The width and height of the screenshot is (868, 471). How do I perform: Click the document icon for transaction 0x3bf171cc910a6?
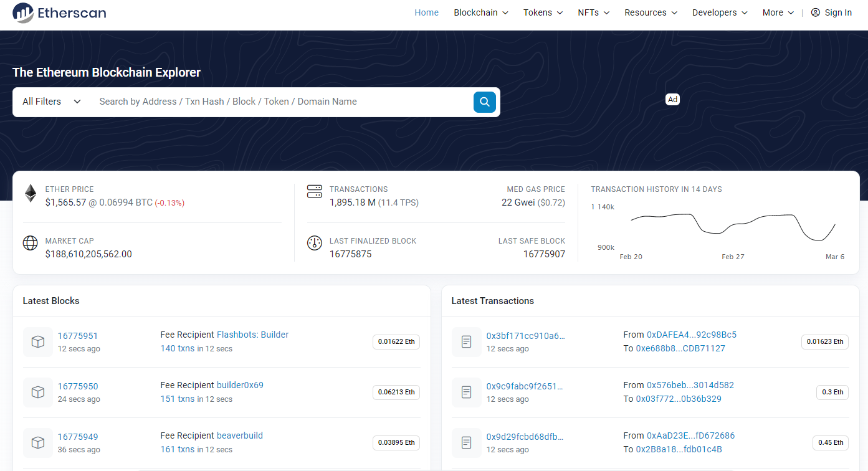click(467, 342)
